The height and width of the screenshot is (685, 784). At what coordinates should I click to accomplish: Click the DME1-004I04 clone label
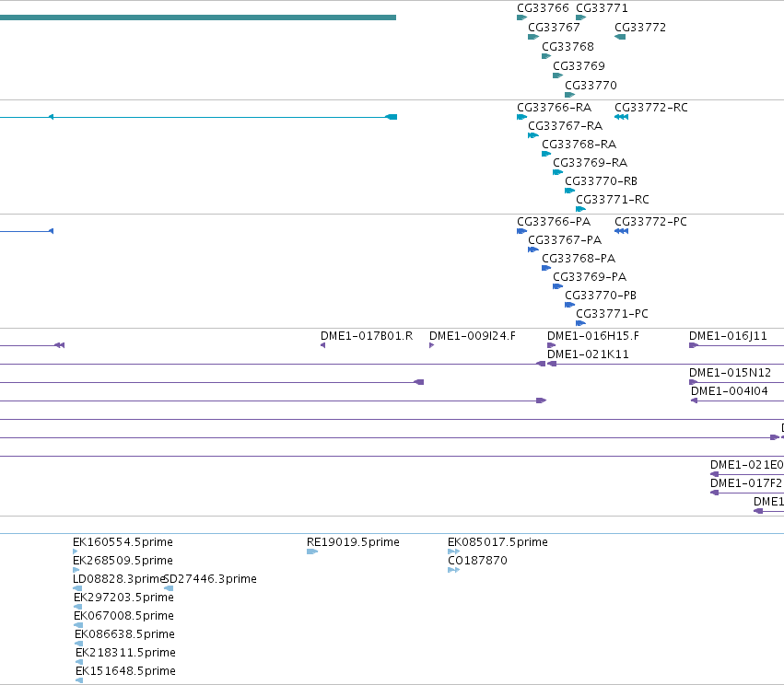[x=729, y=391]
